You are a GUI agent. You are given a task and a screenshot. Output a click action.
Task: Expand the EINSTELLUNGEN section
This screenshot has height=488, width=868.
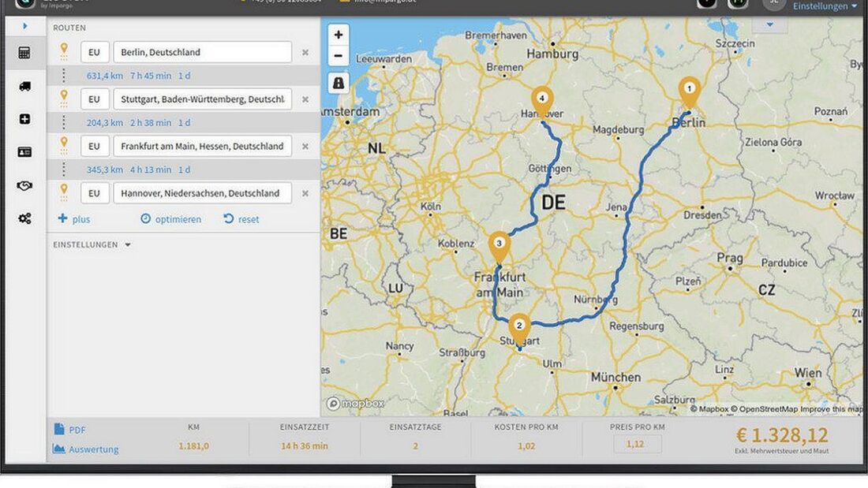[x=92, y=244]
